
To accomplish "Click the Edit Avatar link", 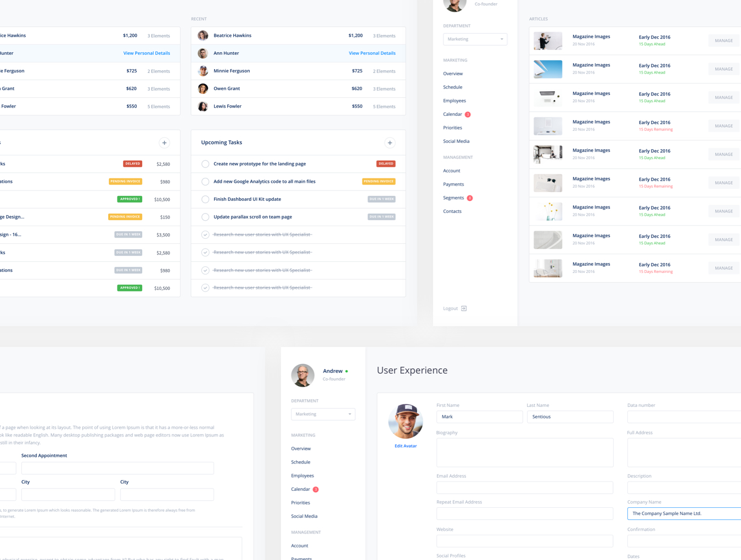I will click(x=406, y=446).
